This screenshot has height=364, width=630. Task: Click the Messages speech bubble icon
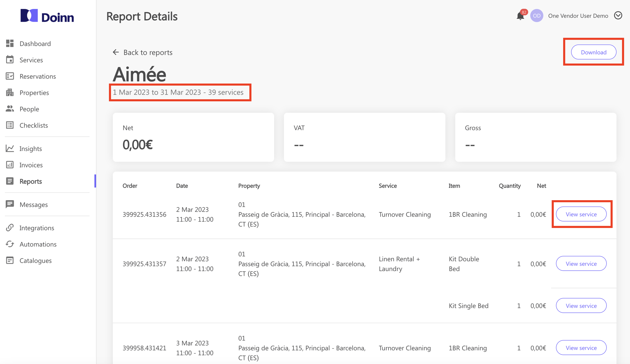[10, 204]
